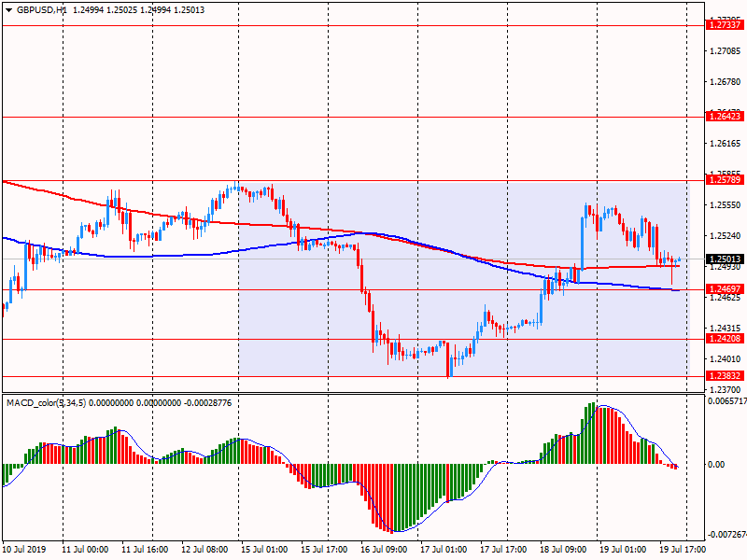The image size is (747, 560).
Task: Click the 1.24625 price scale value
Action: pos(726,298)
